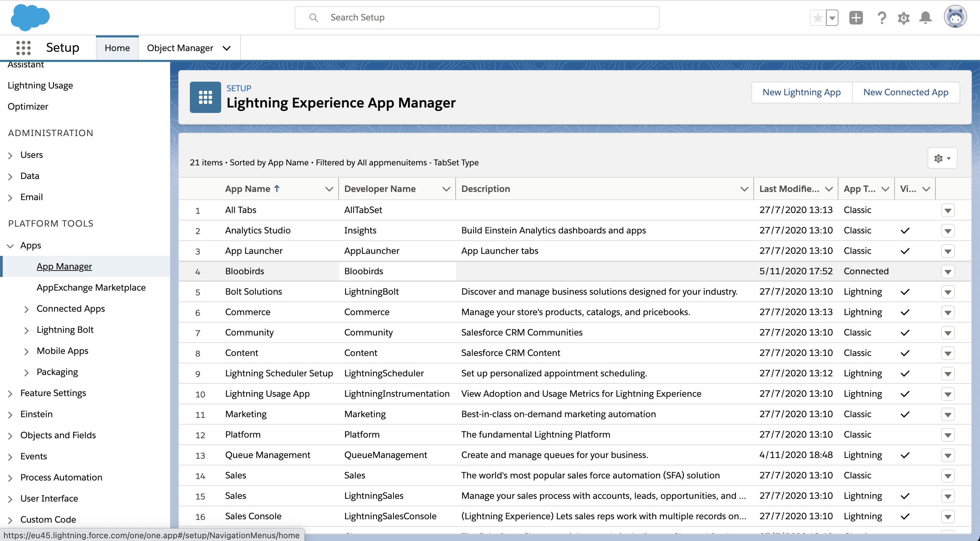Viewport: 980px width, 541px height.
Task: Expand Mobile Apps node
Action: click(26, 351)
